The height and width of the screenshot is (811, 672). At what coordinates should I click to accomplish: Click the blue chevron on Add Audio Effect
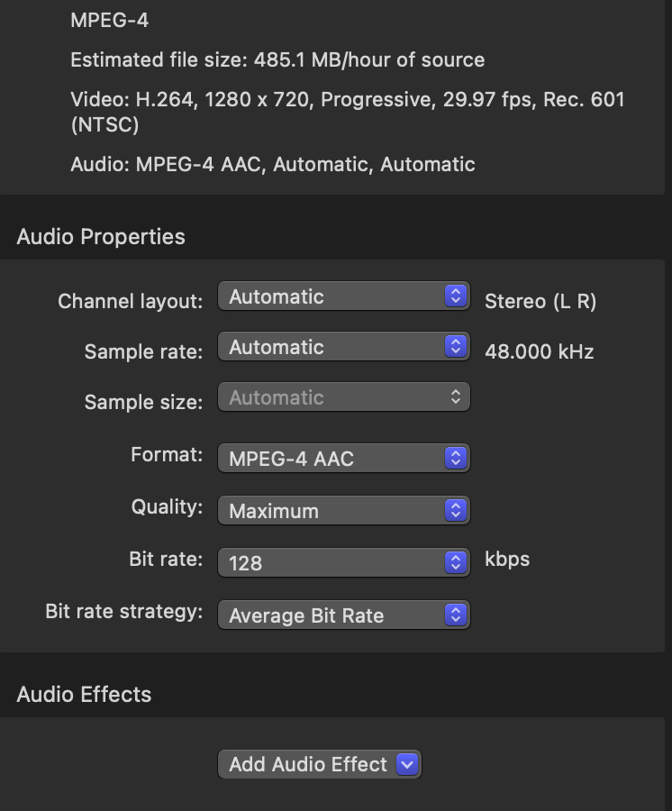click(x=407, y=765)
